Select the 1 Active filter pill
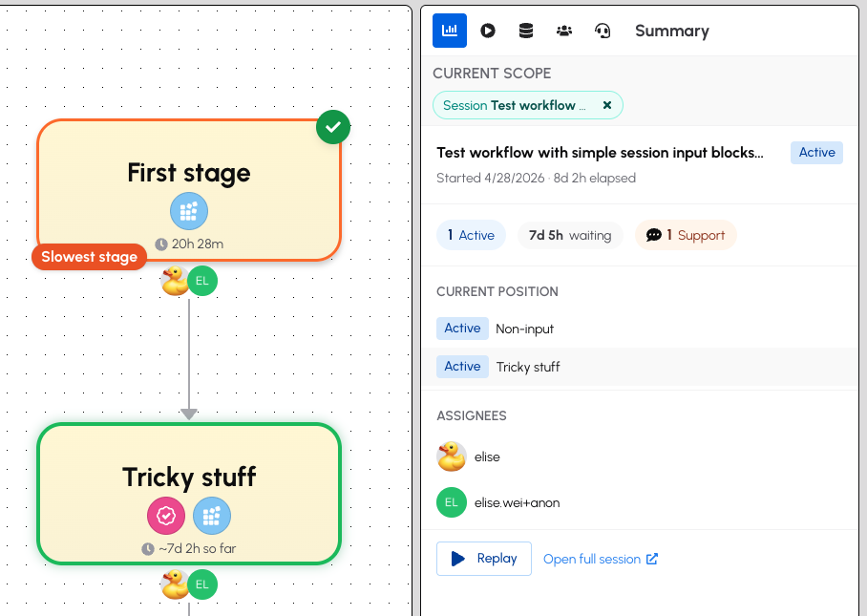Image resolution: width=867 pixels, height=616 pixels. click(471, 235)
